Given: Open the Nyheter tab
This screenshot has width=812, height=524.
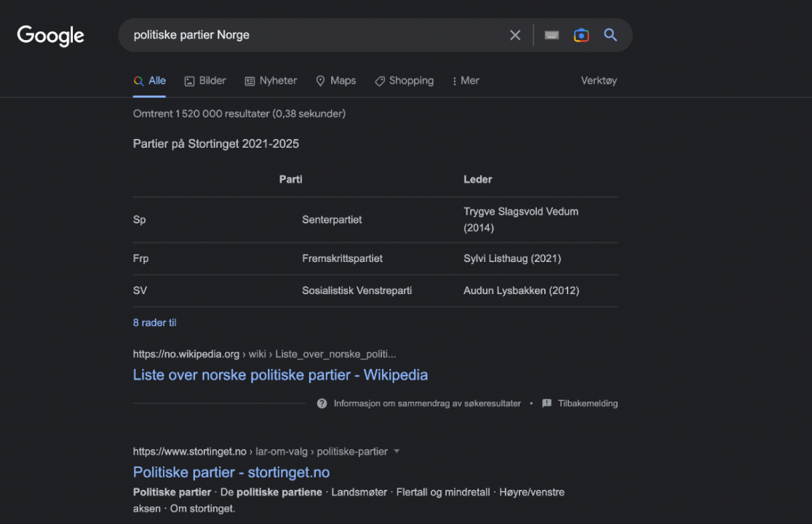Looking at the screenshot, I should tap(271, 81).
